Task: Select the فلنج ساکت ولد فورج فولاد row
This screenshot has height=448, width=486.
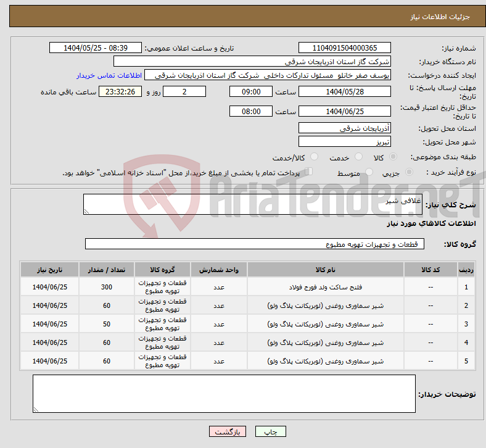Action: (x=325, y=288)
